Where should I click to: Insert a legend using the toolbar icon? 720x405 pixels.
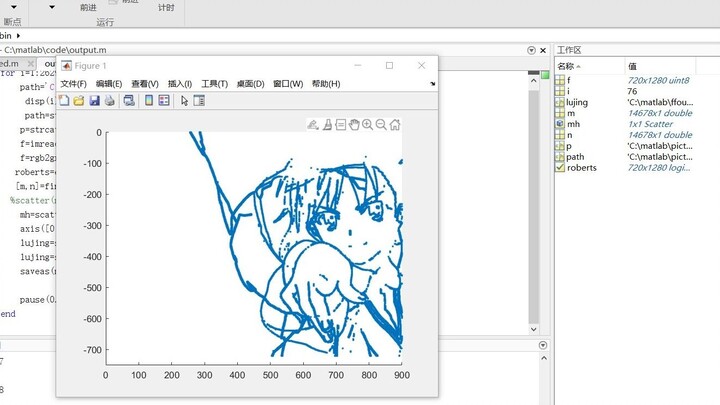(164, 101)
